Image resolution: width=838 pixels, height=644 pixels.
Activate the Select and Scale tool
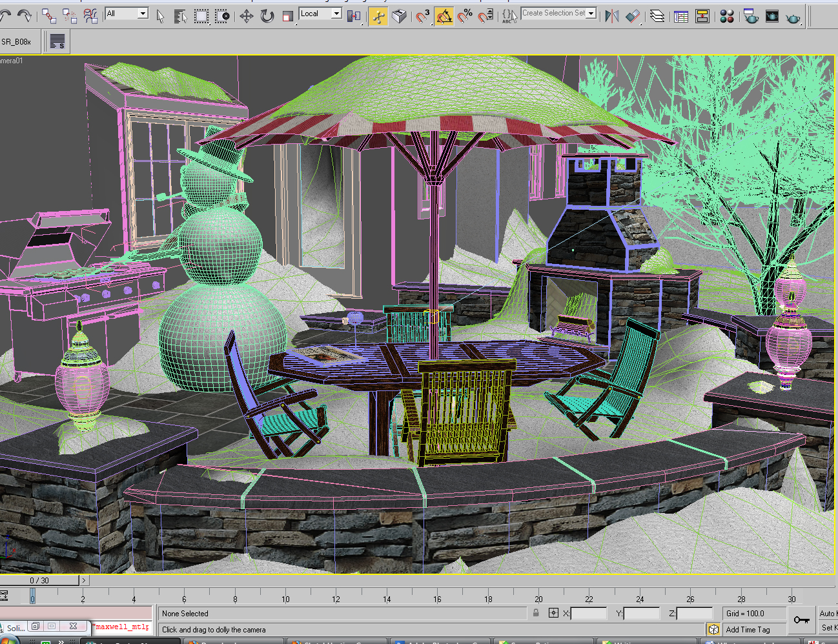288,15
